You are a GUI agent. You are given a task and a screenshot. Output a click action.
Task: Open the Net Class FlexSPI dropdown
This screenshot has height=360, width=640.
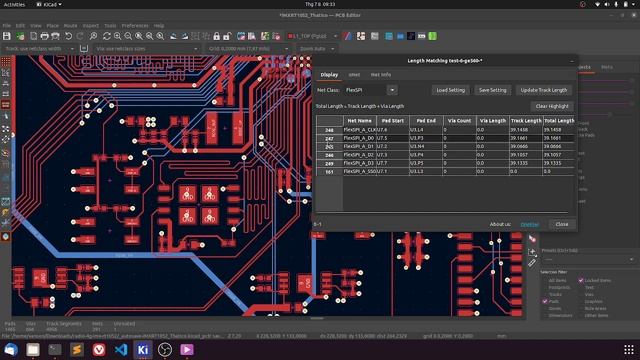pos(392,90)
